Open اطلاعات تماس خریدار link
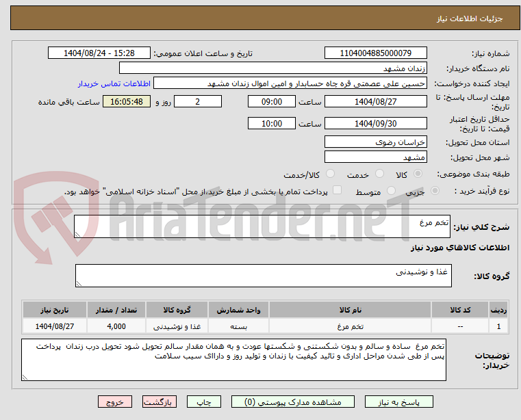The width and height of the screenshot is (521, 420). 114,83
